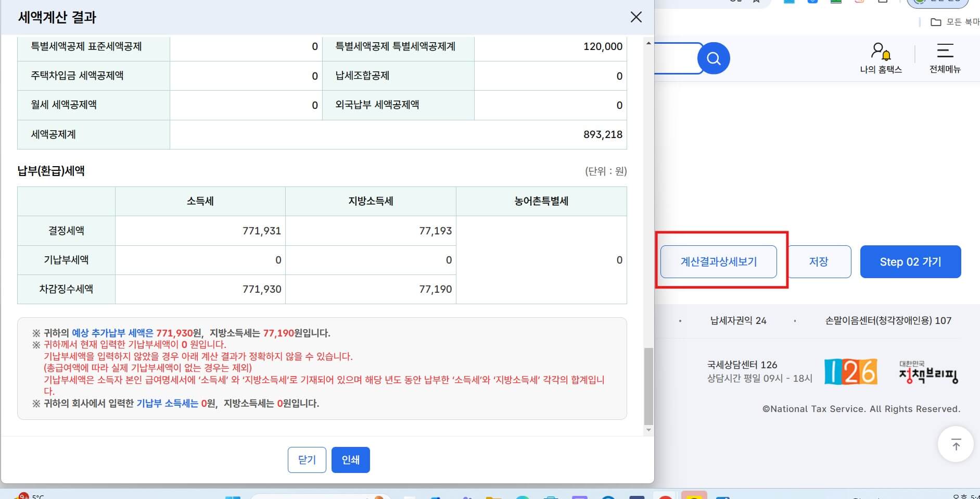Click the Step 02 가기 button
The height and width of the screenshot is (499, 980).
[910, 261]
